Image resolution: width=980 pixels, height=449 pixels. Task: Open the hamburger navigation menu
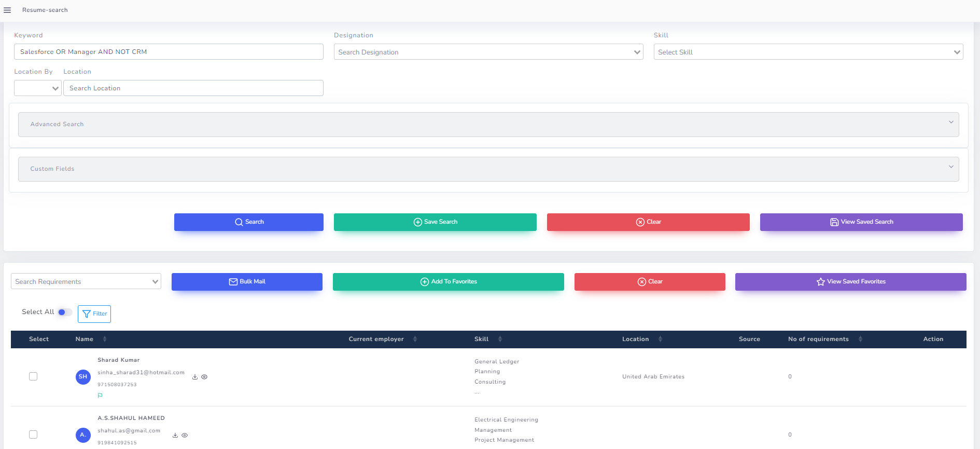click(7, 10)
